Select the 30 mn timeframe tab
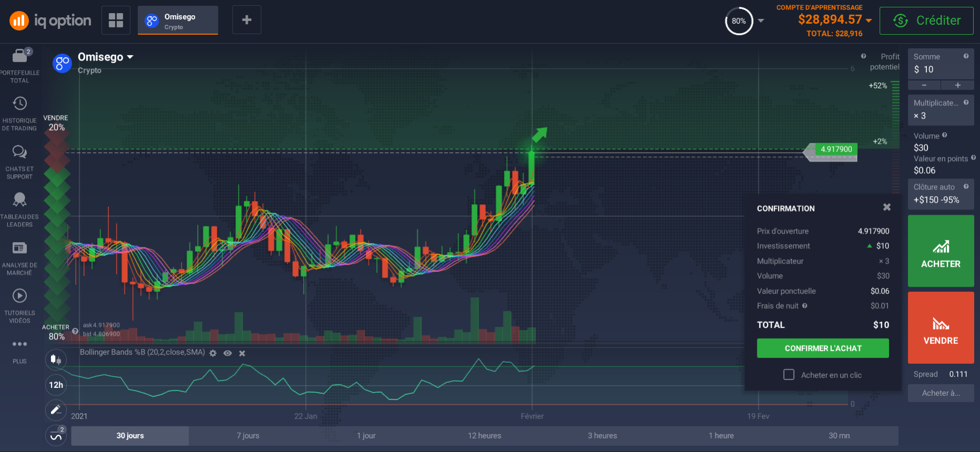Viewport: 980px width, 452px height. (x=839, y=436)
